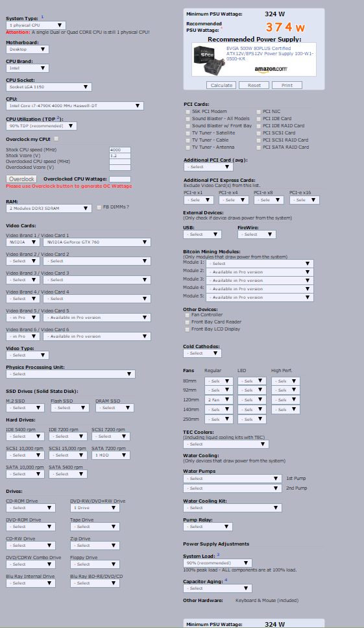Viewport: 364px width, 628px height.
Task: Click the Calculate button
Action: point(221,85)
